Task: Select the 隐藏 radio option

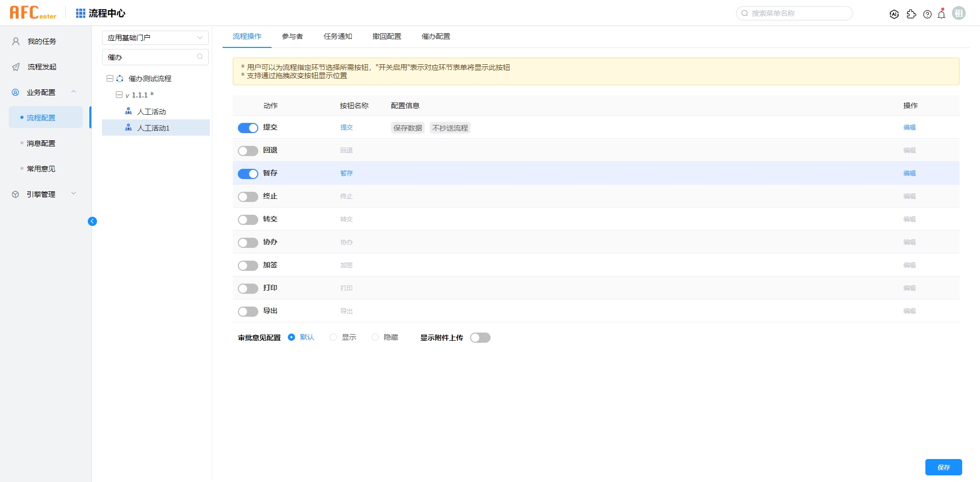Action: tap(375, 338)
